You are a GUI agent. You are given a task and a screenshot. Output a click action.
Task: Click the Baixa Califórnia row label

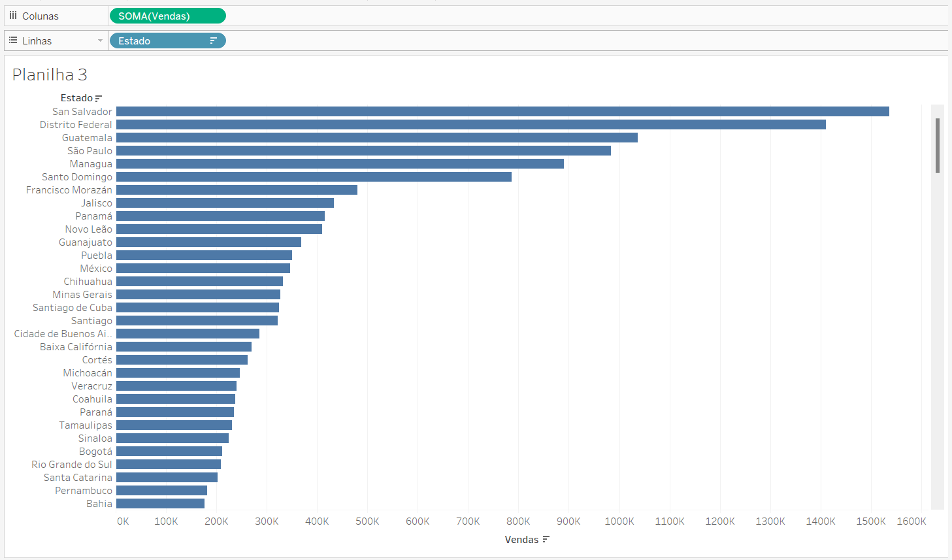76,347
